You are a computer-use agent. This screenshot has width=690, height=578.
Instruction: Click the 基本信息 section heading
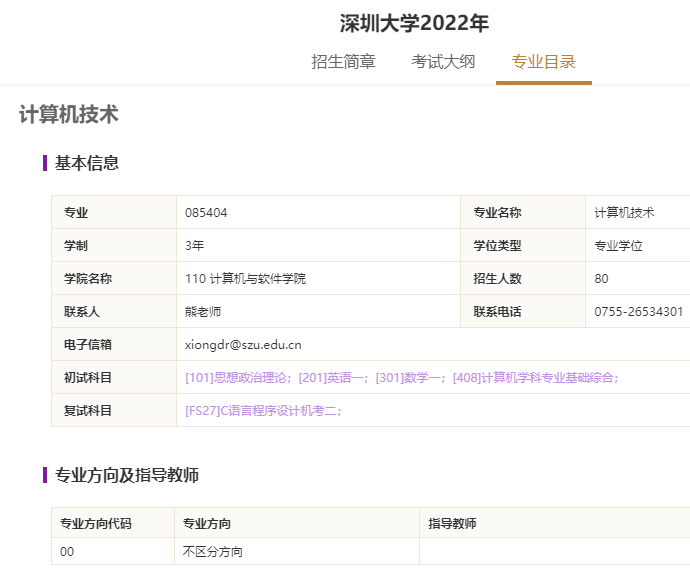87,163
